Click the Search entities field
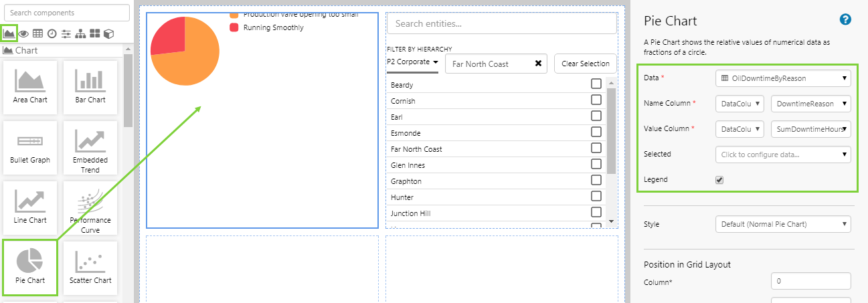Image resolution: width=868 pixels, height=303 pixels. (x=501, y=23)
